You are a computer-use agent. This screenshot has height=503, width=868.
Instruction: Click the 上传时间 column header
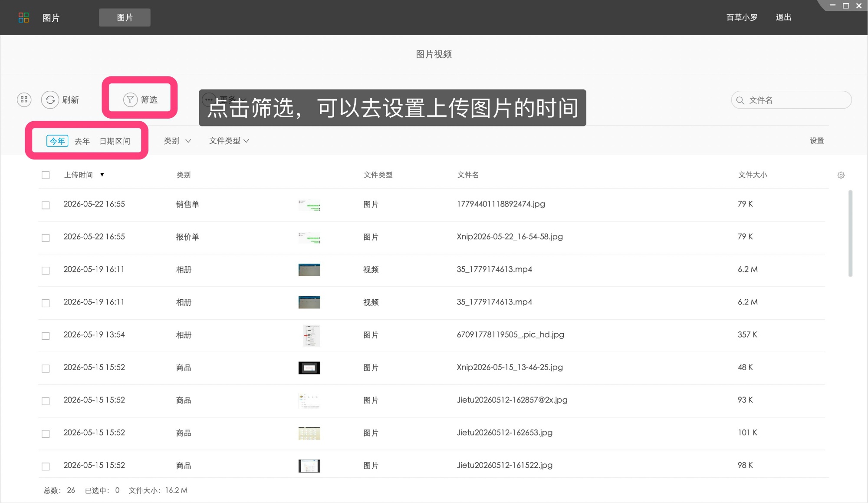(x=79, y=175)
